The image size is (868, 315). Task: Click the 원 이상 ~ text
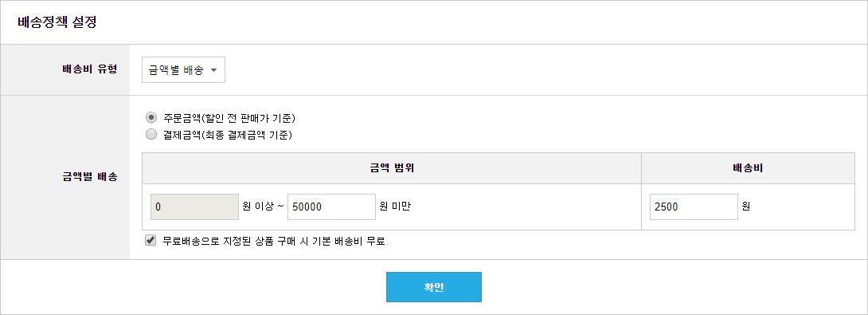[x=263, y=207]
